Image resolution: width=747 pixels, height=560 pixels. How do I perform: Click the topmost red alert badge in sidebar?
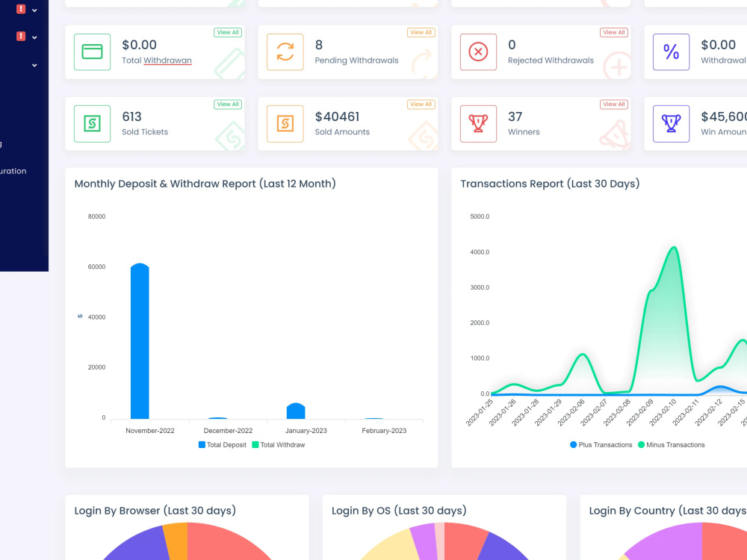point(21,9)
